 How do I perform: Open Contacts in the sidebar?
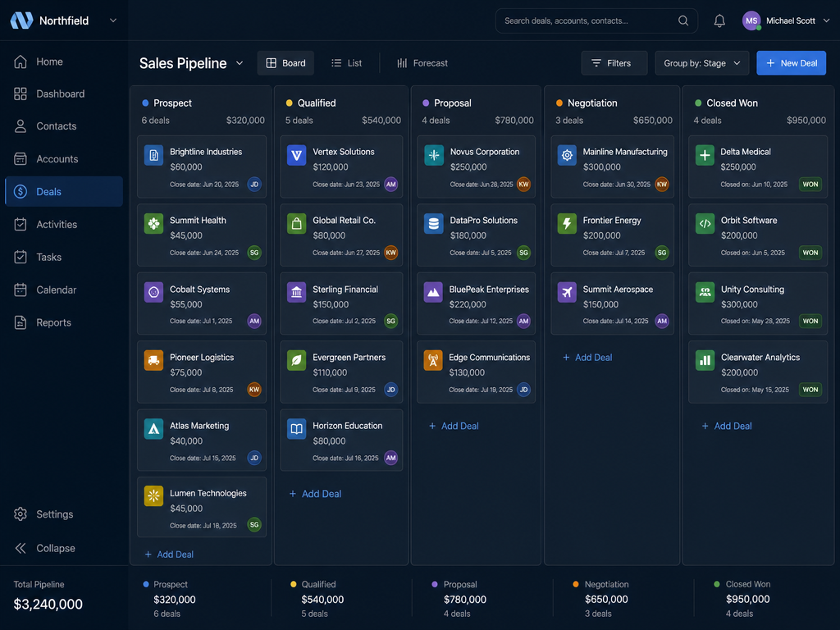[x=64, y=126]
